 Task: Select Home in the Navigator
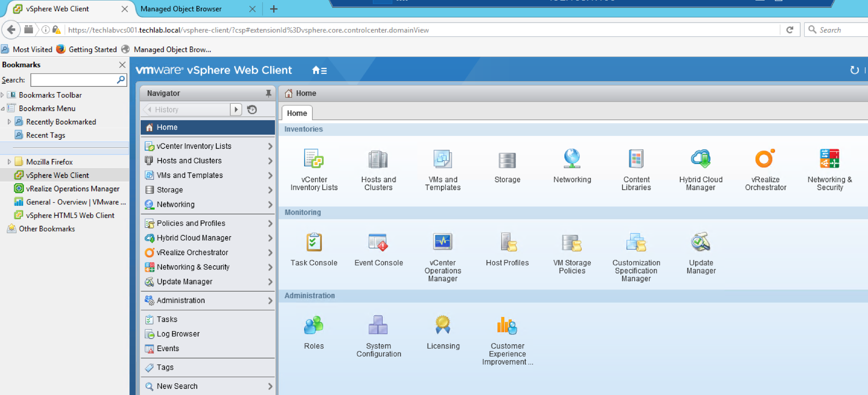pos(208,127)
